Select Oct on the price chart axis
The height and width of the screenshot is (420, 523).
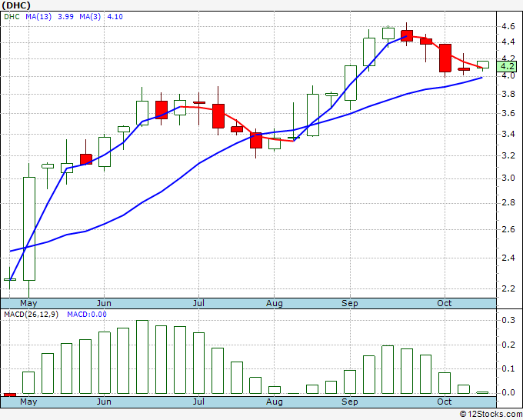(x=445, y=304)
